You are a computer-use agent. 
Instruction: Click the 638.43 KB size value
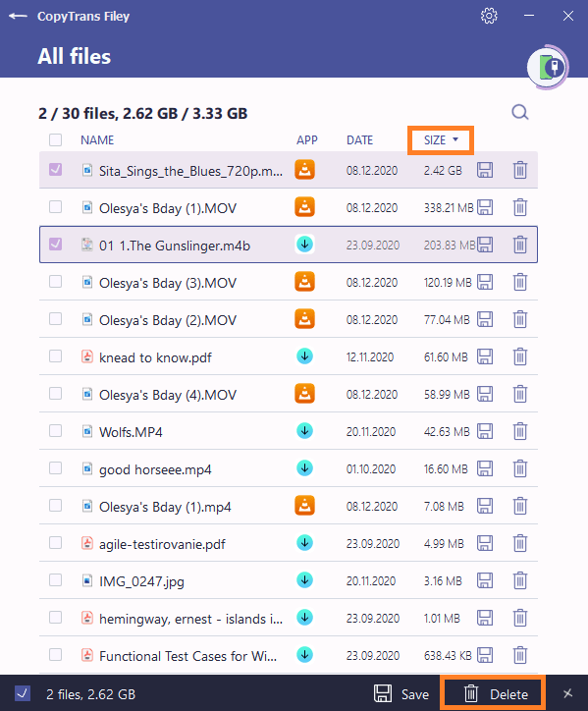448,656
